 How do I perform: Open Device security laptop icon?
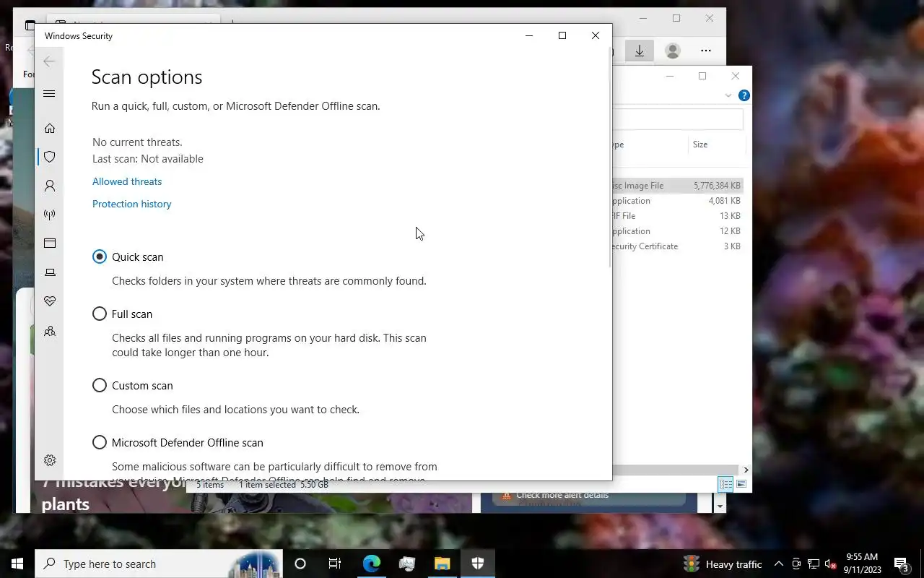[50, 272]
